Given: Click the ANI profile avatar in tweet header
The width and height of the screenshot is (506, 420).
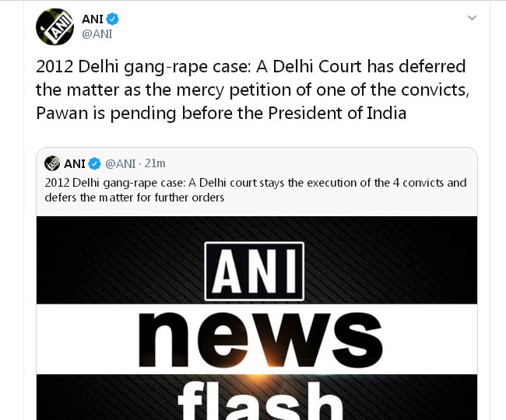Looking at the screenshot, I should coord(55,26).
